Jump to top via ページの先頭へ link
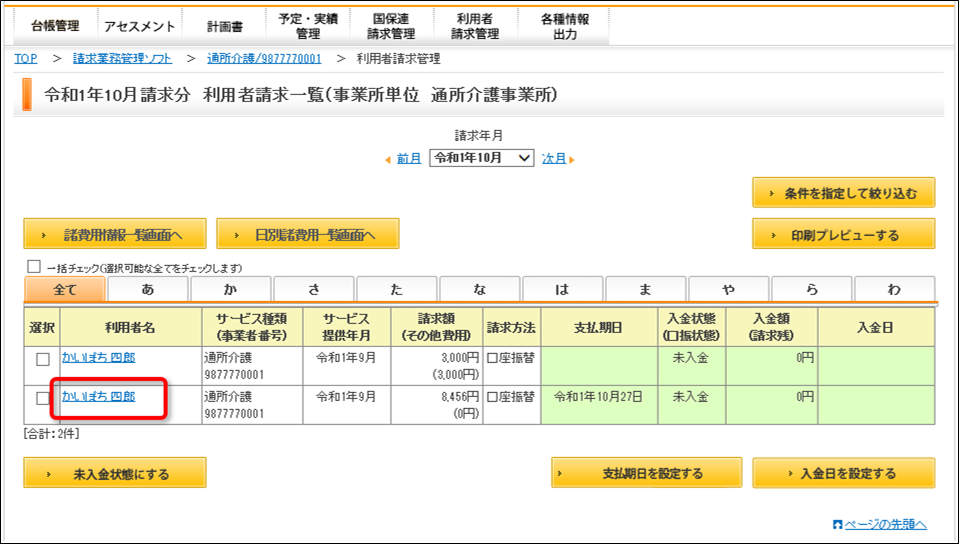 [886, 524]
